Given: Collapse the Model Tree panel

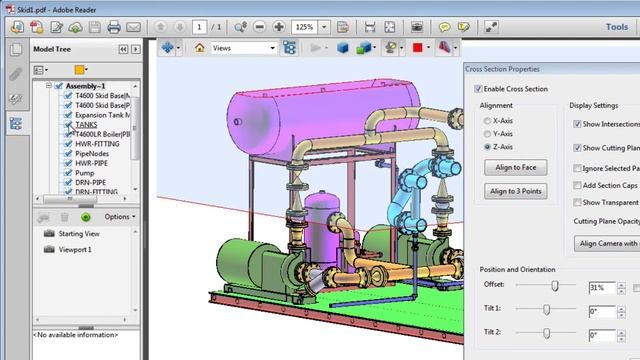Looking at the screenshot, I should (123, 49).
